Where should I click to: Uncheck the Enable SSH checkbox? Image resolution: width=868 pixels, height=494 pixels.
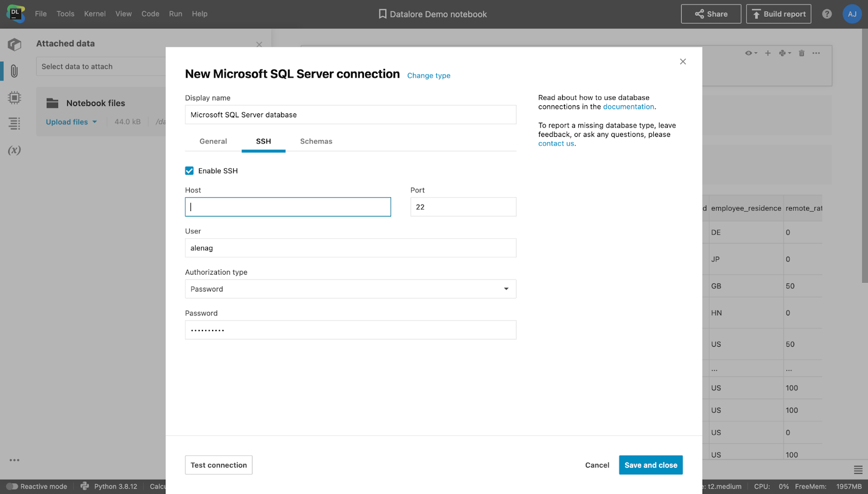pyautogui.click(x=189, y=171)
